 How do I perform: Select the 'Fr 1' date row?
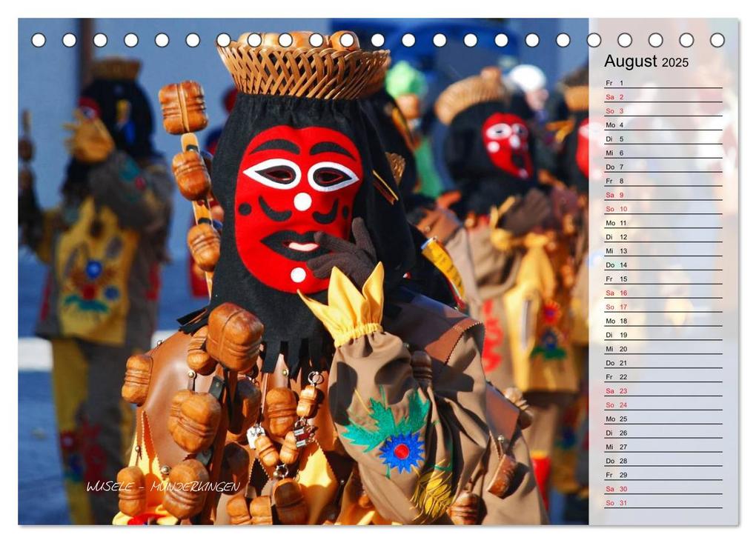pos(663,83)
